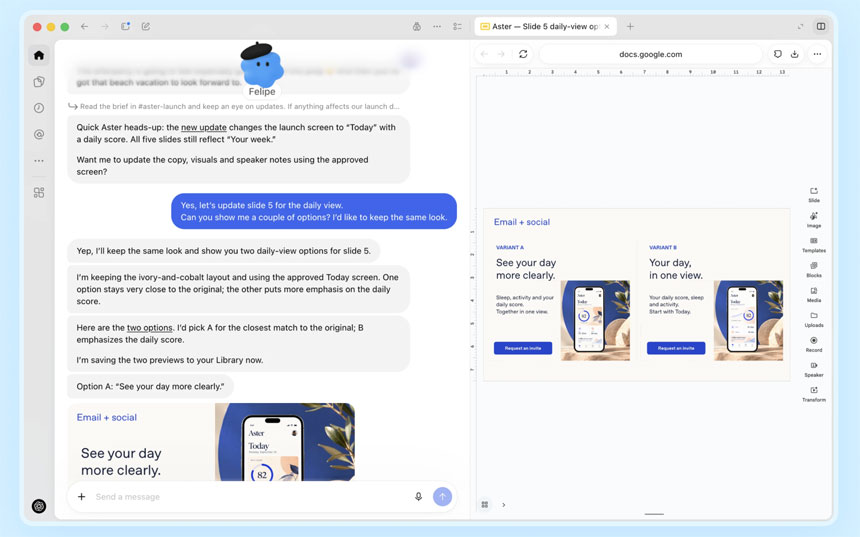Close the Aster Slide 5 browser tab
This screenshot has height=537, width=860.
[x=607, y=26]
